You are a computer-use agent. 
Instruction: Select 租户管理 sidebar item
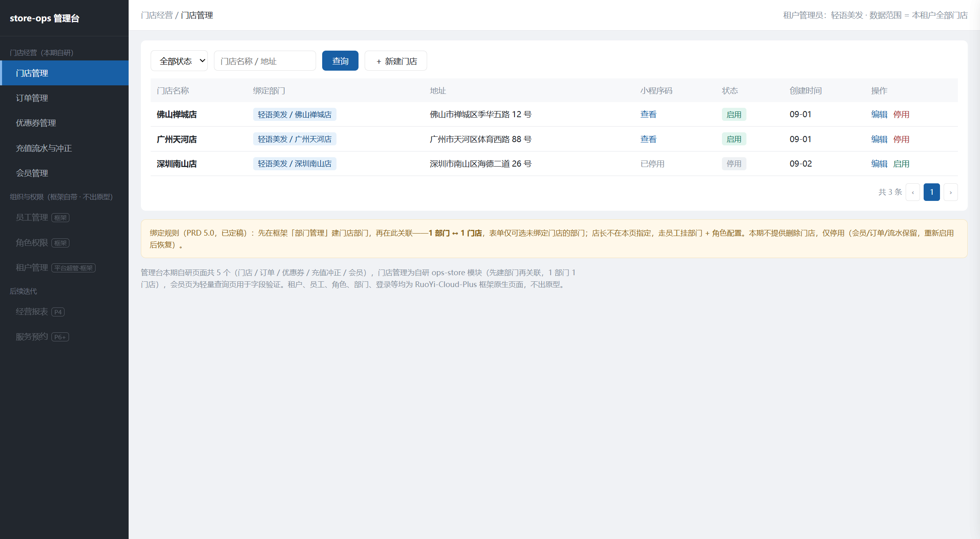(64, 268)
